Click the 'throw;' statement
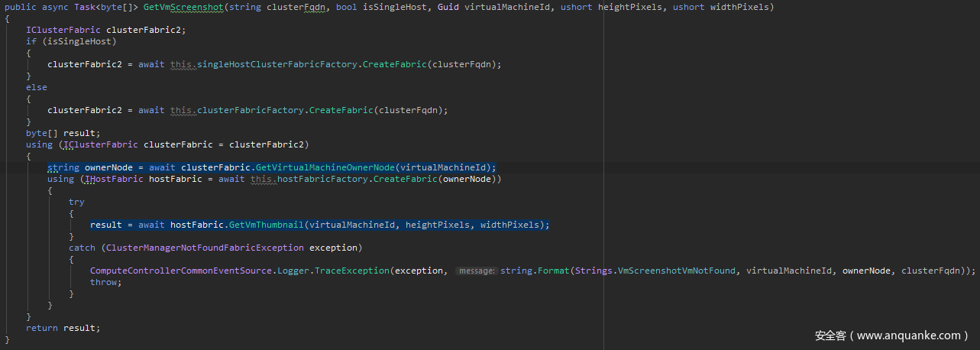Screen dimensions: 980x350 (x=105, y=282)
